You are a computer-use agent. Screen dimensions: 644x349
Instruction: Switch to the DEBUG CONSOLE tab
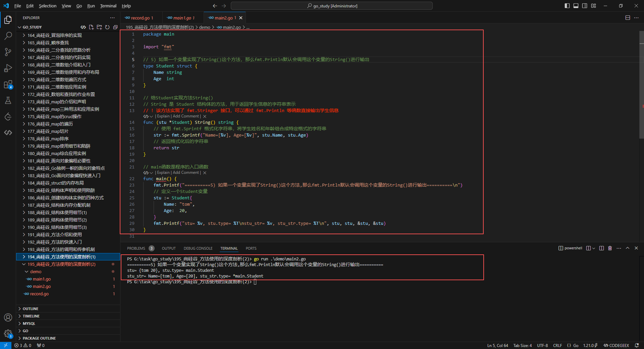click(198, 248)
